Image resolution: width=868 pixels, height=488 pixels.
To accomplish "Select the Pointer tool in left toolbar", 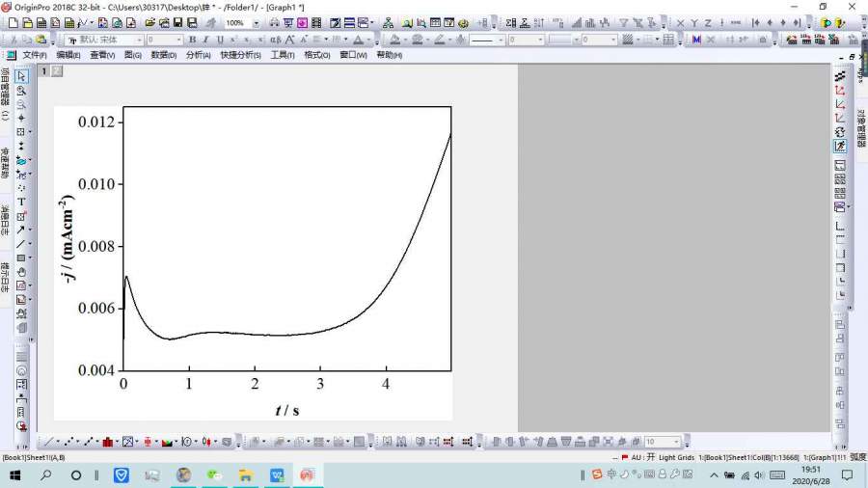I will tap(21, 76).
